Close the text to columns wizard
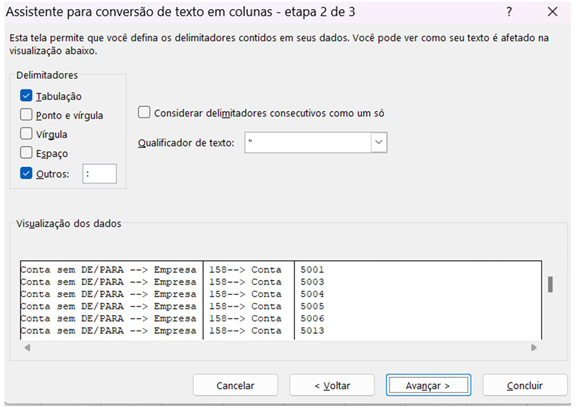The width and height of the screenshot is (577, 410). (552, 12)
